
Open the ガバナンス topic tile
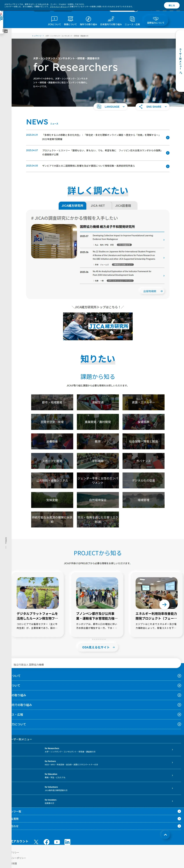[x=144, y=461]
